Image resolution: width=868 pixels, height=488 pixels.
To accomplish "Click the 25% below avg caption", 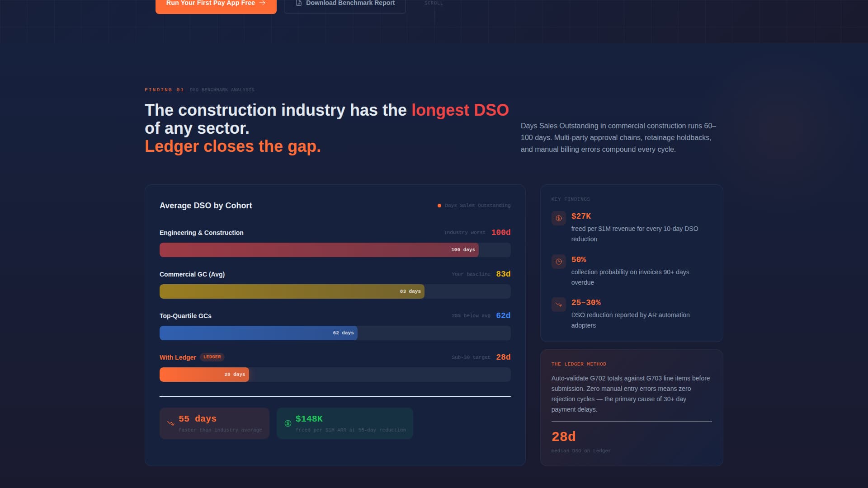I will pos(471,316).
